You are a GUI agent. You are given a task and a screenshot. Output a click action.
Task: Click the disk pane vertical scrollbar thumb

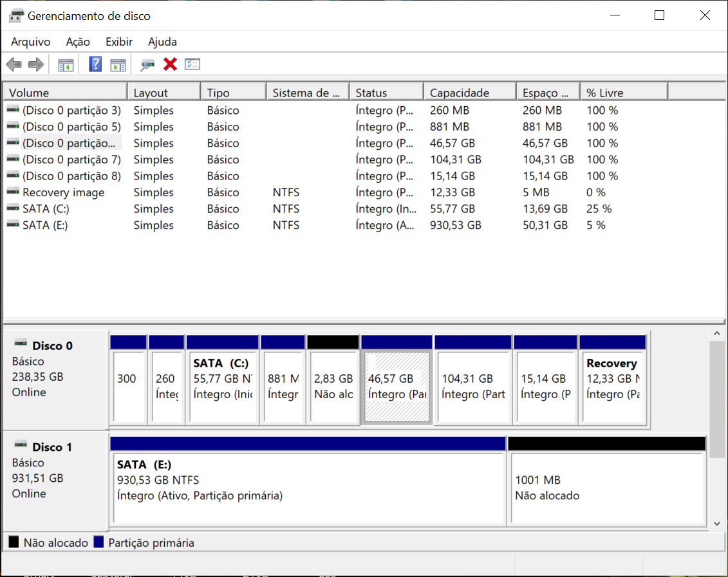[717, 399]
